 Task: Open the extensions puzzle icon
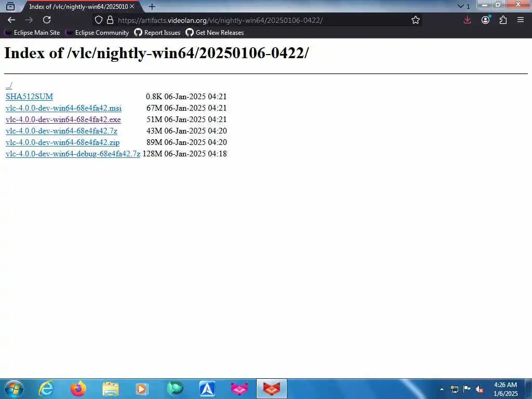[x=503, y=20]
